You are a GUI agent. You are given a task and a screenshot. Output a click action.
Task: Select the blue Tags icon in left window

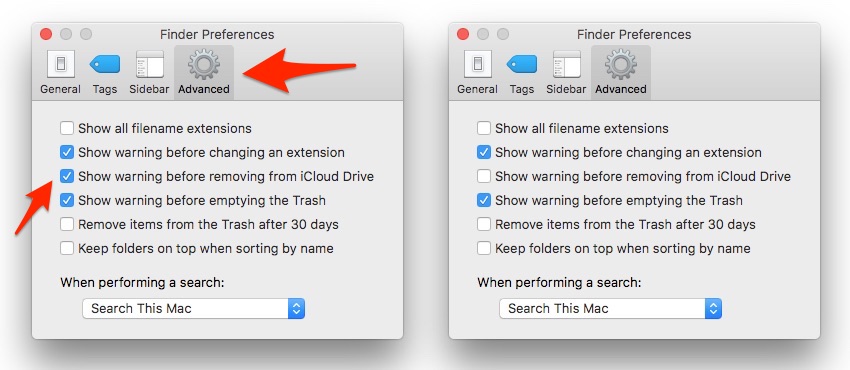point(105,64)
